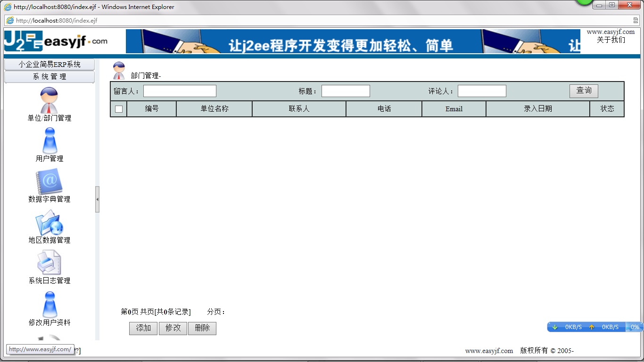The height and width of the screenshot is (362, 644).
Task: Click the 0% indicator in network widget
Action: pos(635,327)
